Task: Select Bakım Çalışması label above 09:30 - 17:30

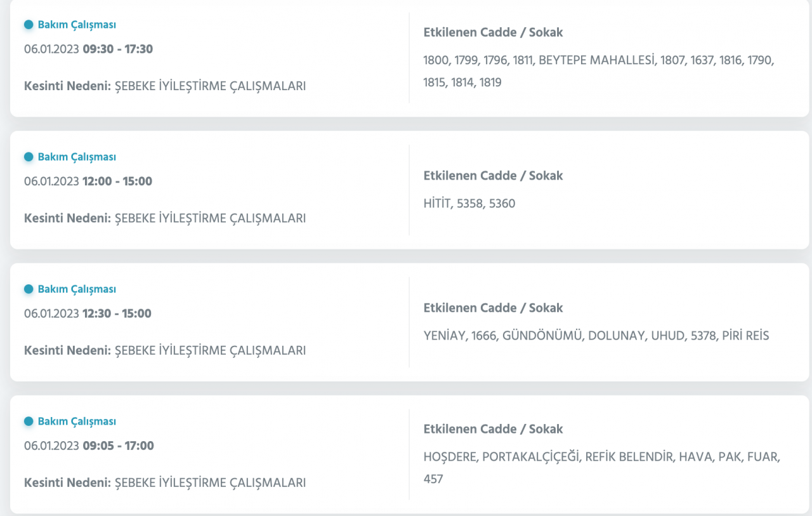Action: (77, 25)
